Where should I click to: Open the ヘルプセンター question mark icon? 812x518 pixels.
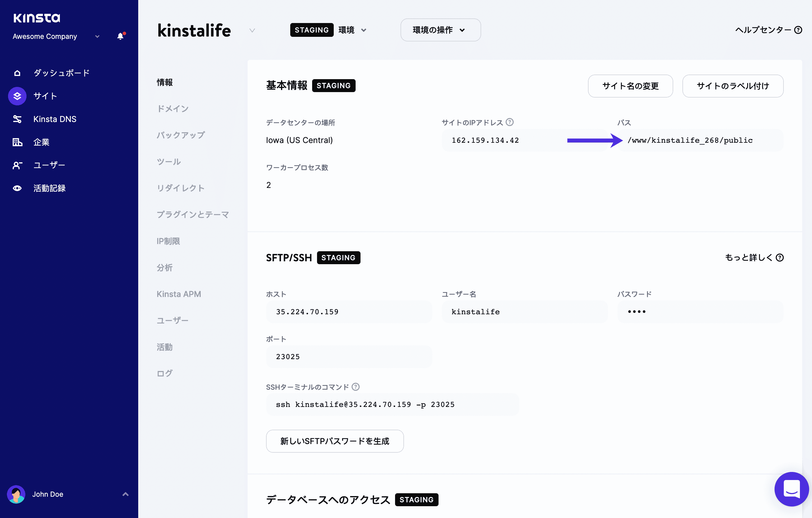click(x=798, y=30)
